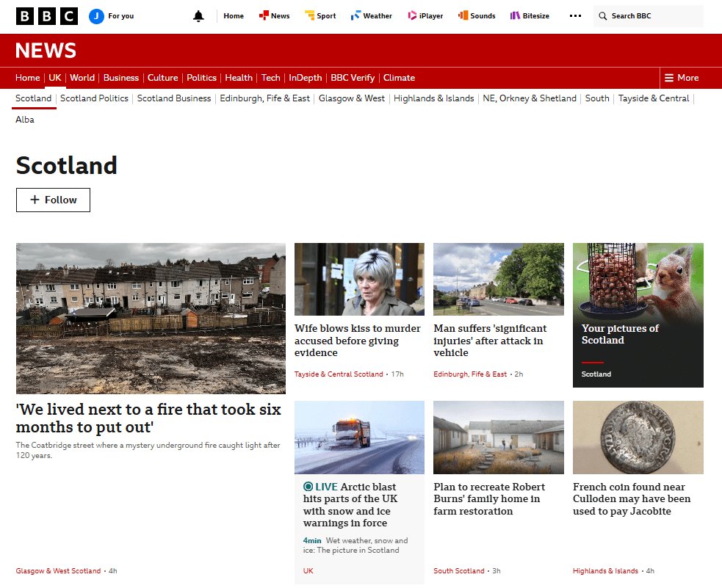Switch to Glasgow & West section
This screenshot has height=588, width=722.
click(351, 98)
